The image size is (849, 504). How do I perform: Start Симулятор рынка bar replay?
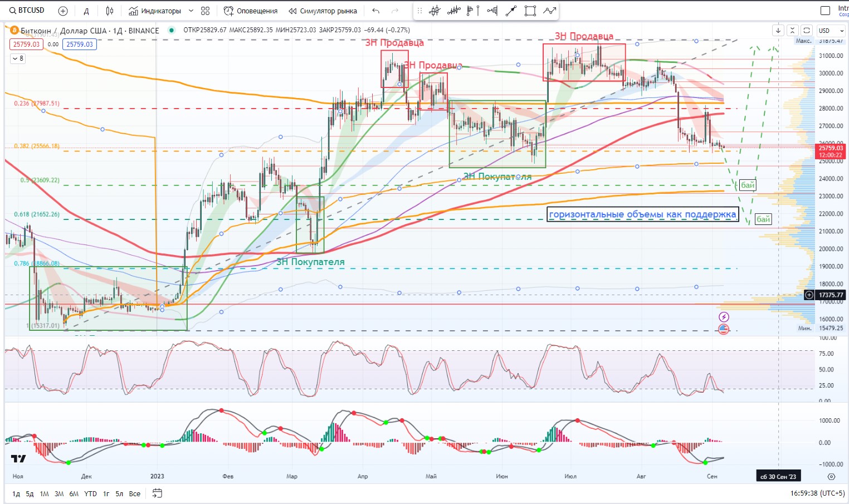coord(323,11)
